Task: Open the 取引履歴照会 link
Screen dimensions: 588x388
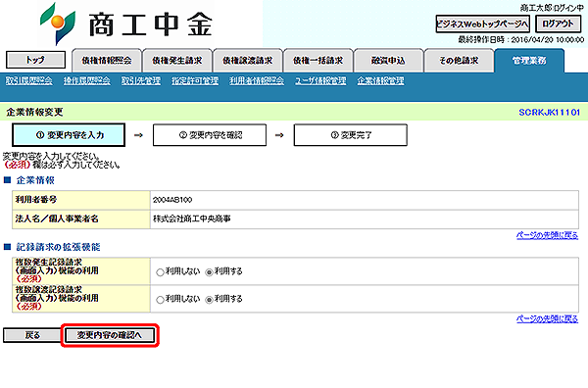Action: click(x=28, y=80)
